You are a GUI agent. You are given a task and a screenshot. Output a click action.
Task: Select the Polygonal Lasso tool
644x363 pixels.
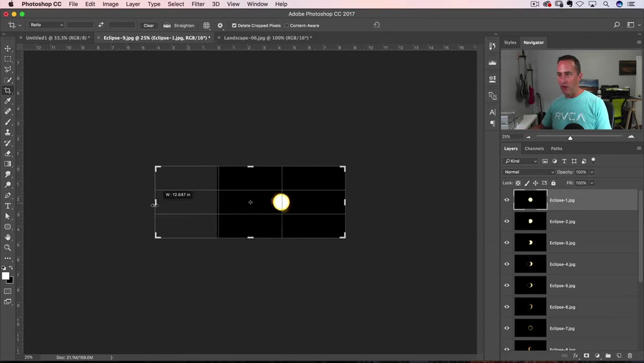8,69
